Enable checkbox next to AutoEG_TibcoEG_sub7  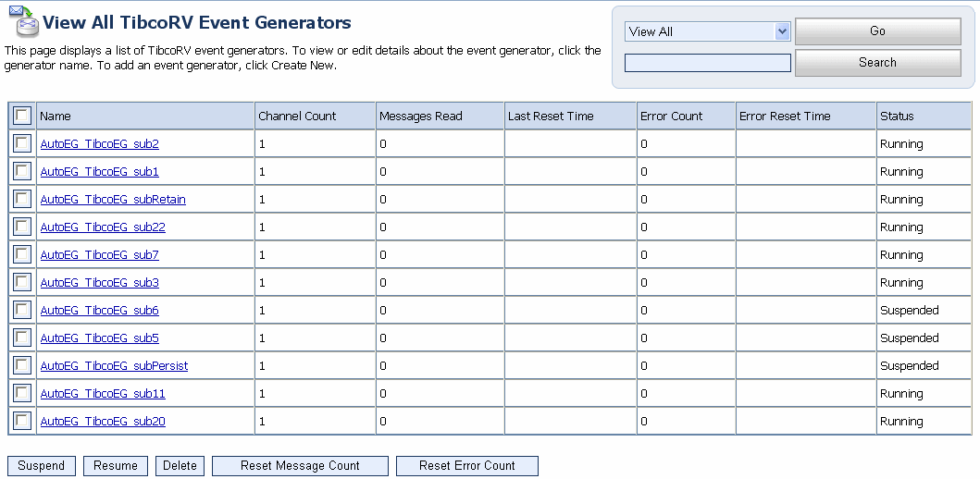pyautogui.click(x=22, y=255)
